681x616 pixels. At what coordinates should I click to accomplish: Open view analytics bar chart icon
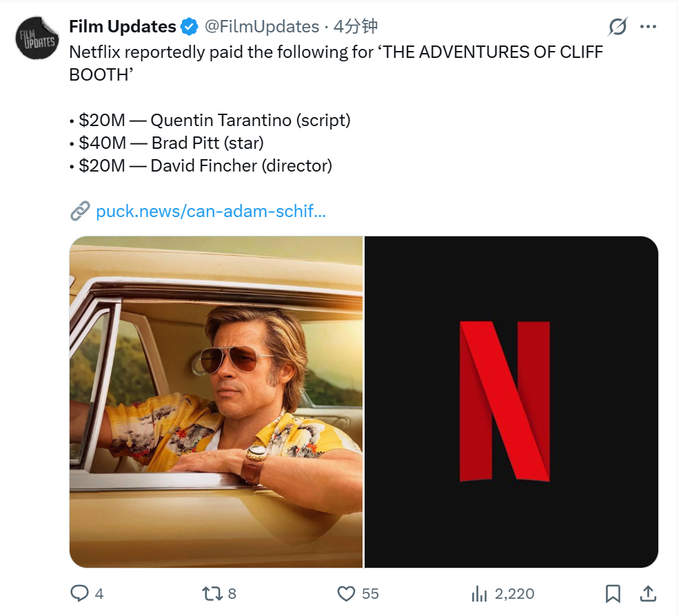coord(479,593)
